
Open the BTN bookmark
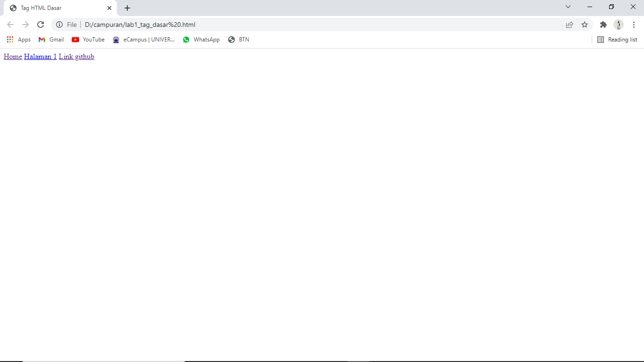[x=239, y=40]
